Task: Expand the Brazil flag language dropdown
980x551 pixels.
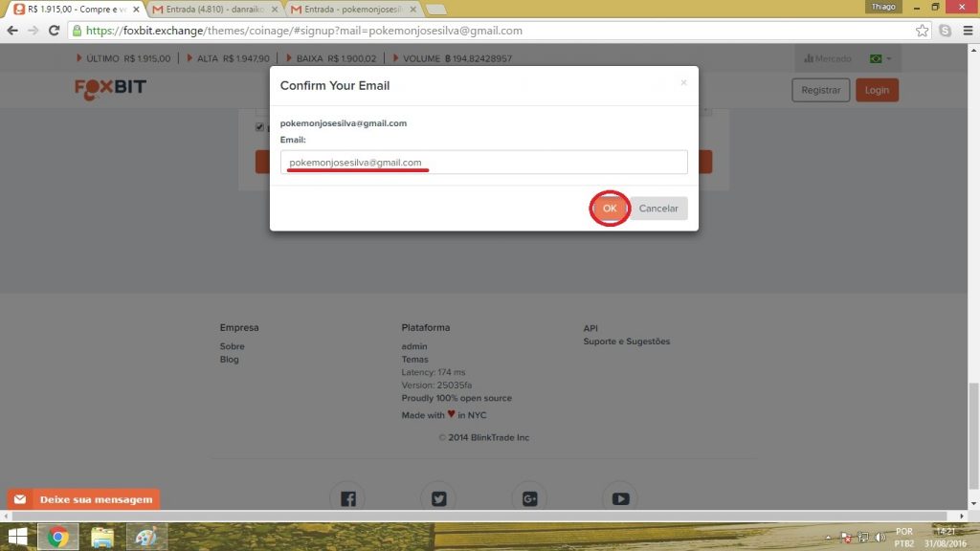Action: coord(880,58)
